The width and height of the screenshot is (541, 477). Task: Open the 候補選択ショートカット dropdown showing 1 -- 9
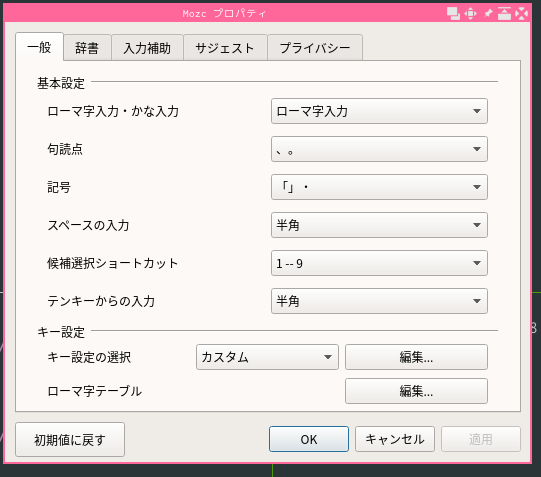click(379, 263)
